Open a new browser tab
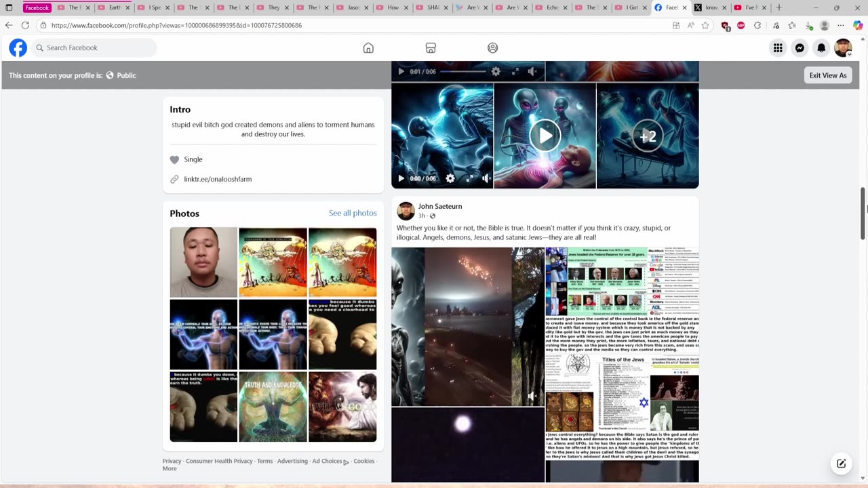Viewport: 868px width, 488px height. click(778, 7)
